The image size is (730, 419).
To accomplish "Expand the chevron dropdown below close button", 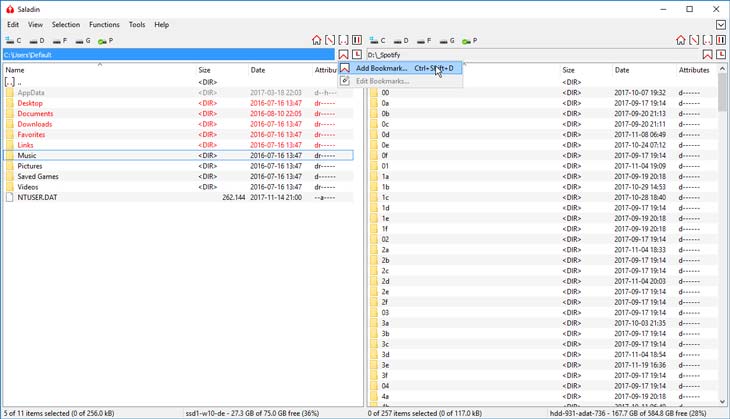I will (718, 24).
